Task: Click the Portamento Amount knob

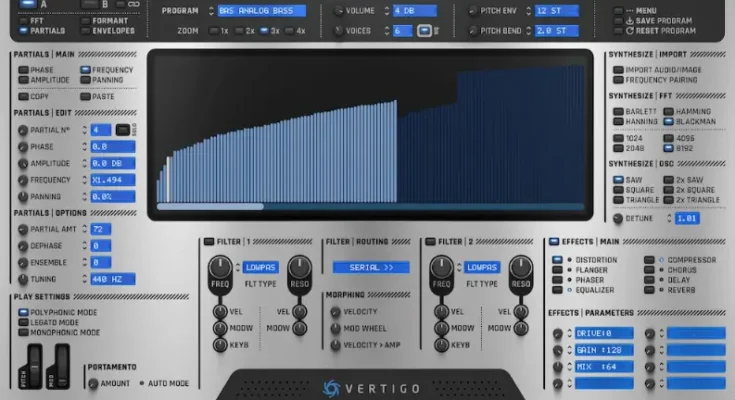Action: 93,383
